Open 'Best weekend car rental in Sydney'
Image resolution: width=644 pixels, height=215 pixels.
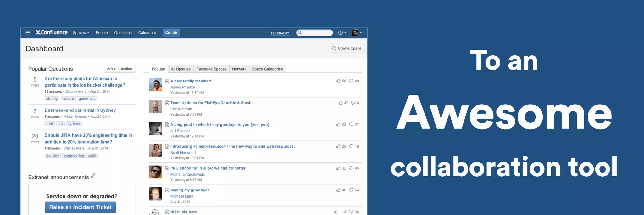pyautogui.click(x=80, y=110)
